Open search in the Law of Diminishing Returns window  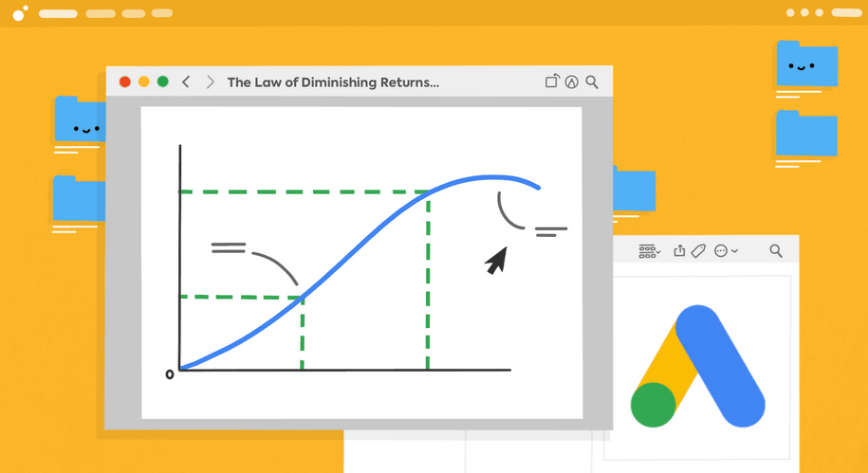pos(592,82)
